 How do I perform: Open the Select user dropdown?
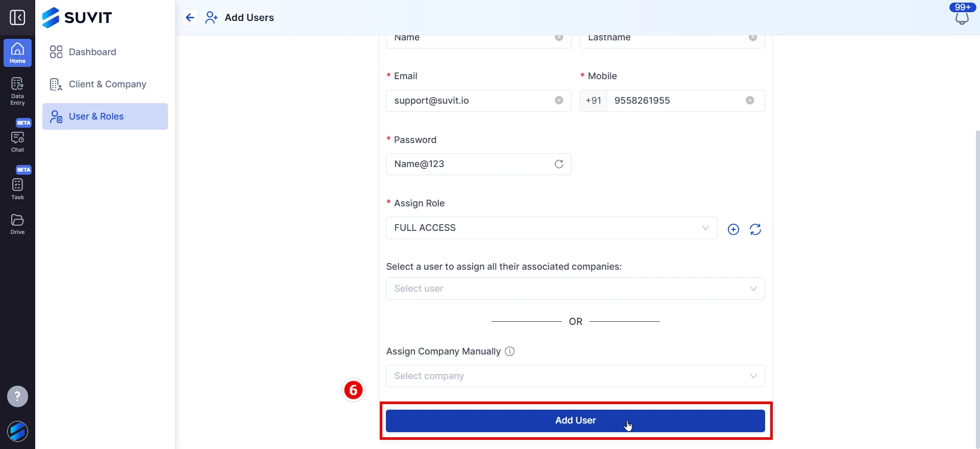point(575,289)
